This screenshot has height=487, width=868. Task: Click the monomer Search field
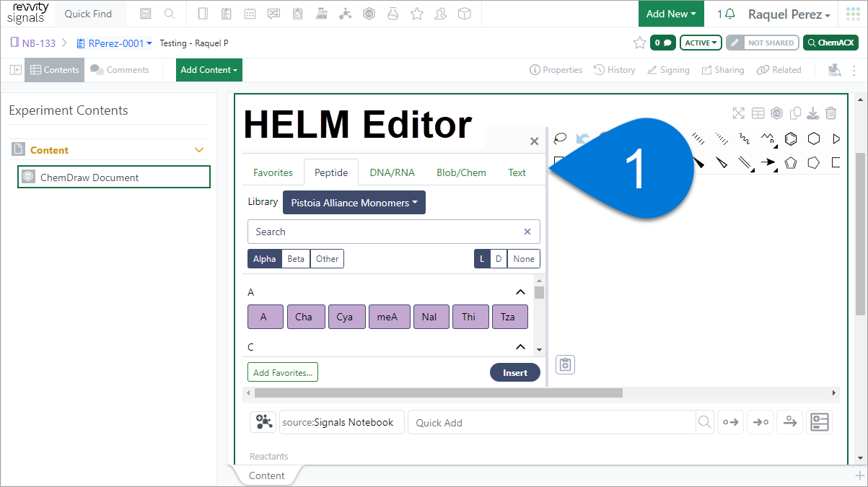tap(394, 232)
